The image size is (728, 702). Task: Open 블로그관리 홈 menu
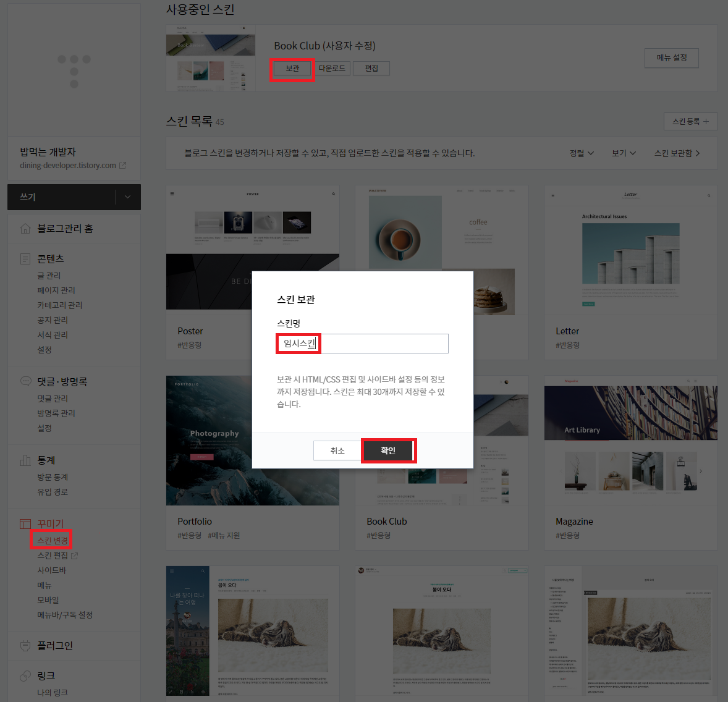65,229
